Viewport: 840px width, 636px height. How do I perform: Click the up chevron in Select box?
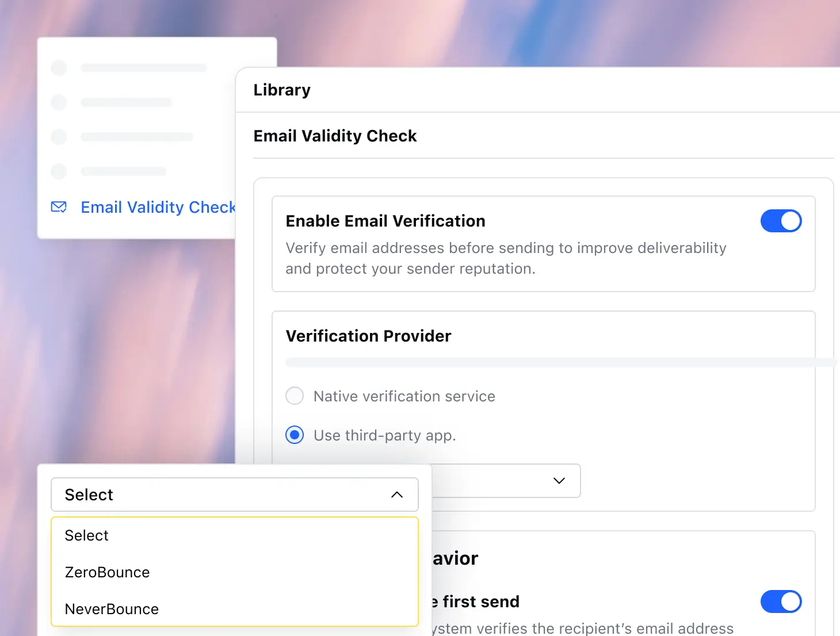point(397,495)
